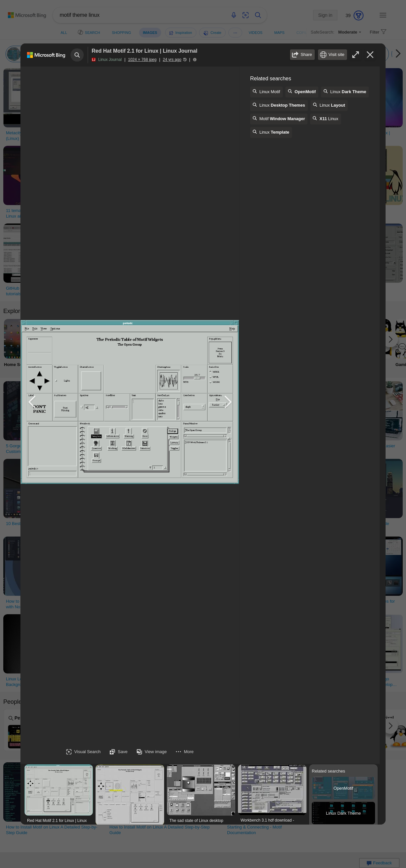Click the search text field 'motif theme linux'
Viewport: 406px width, 868px height.
click(x=142, y=15)
